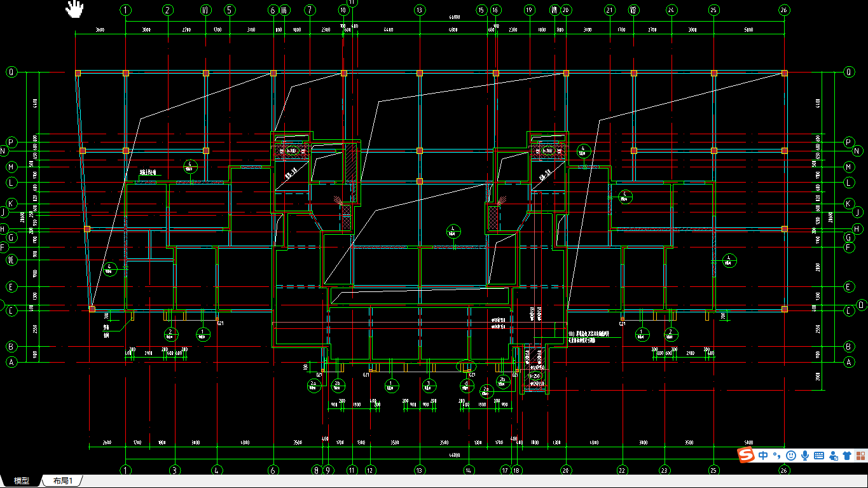
Task: Select grid axis bubble 4 at bottom
Action: [x=217, y=470]
